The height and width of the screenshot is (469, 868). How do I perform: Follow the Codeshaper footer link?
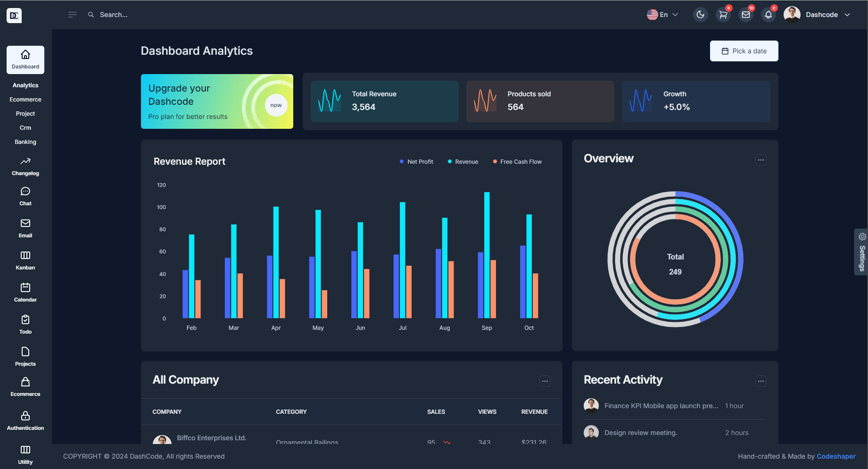tap(836, 456)
